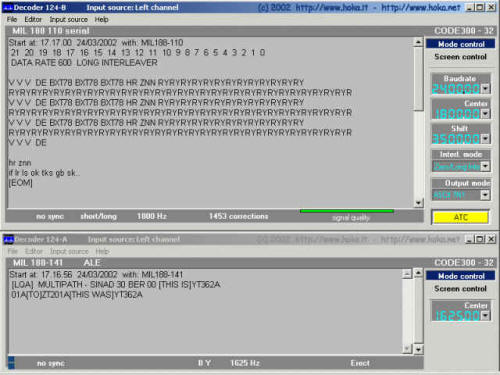This screenshot has width=500, height=375.
Task: Open the Editor menu in Decoder 124-B
Action: point(33,20)
